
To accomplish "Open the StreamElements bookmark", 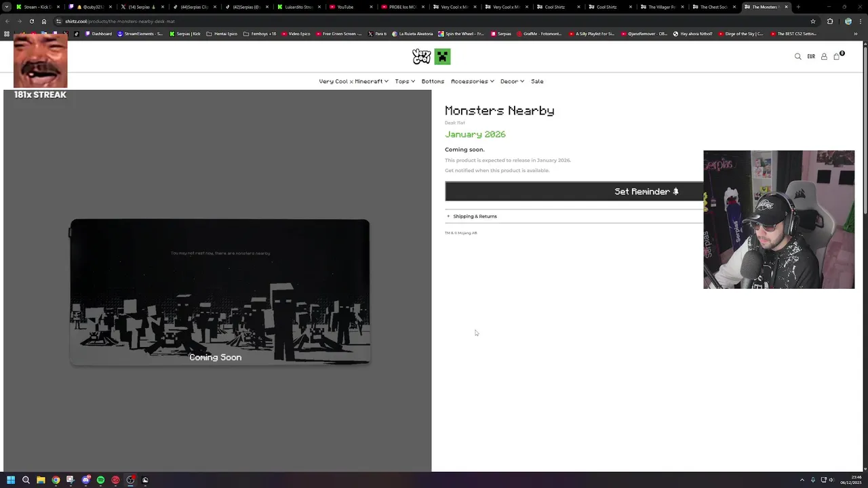I will pyautogui.click(x=140, y=34).
